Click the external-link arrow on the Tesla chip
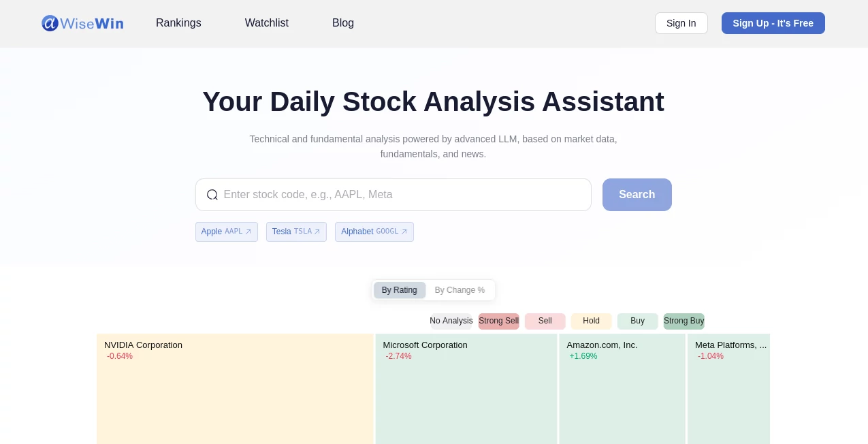The height and width of the screenshot is (444, 868). click(x=317, y=232)
